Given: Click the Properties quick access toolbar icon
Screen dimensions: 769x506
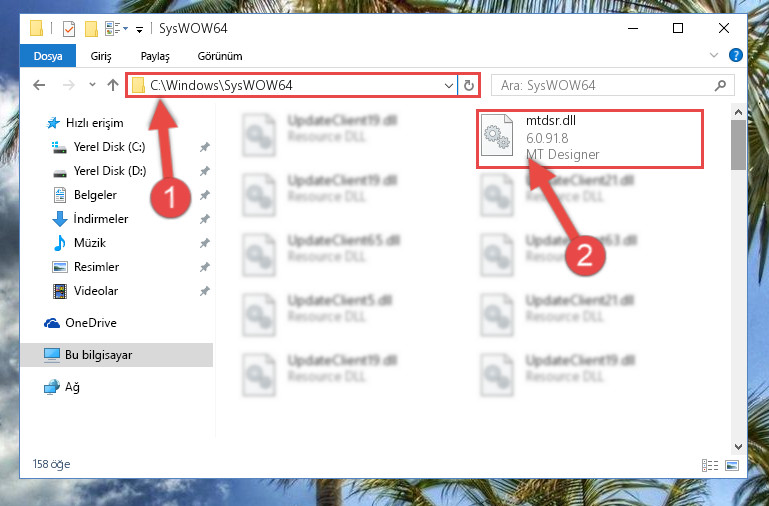Looking at the screenshot, I should click(x=69, y=29).
